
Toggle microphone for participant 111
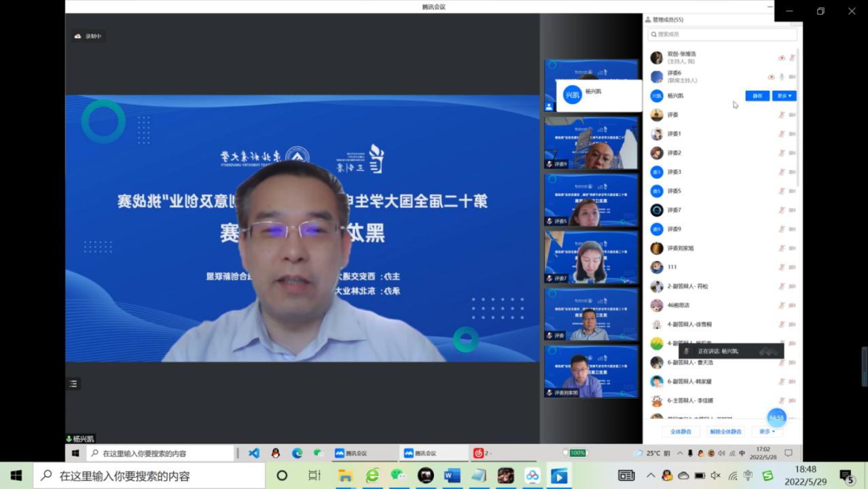click(x=782, y=267)
